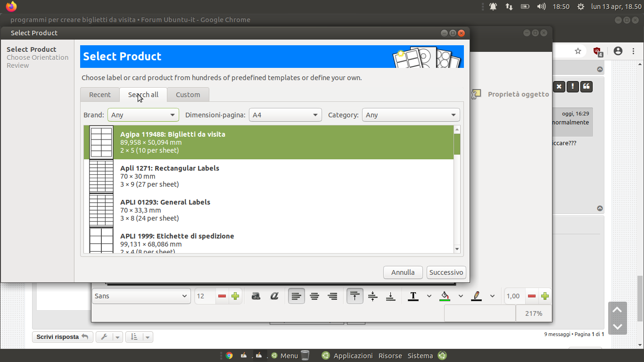This screenshot has height=362, width=644.
Task: Switch to the Search all tab
Action: (143, 95)
